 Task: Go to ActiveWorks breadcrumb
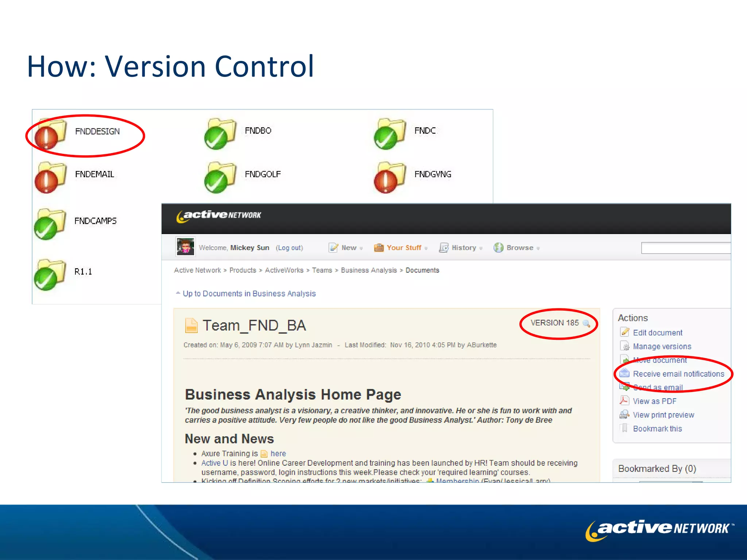[x=284, y=270]
